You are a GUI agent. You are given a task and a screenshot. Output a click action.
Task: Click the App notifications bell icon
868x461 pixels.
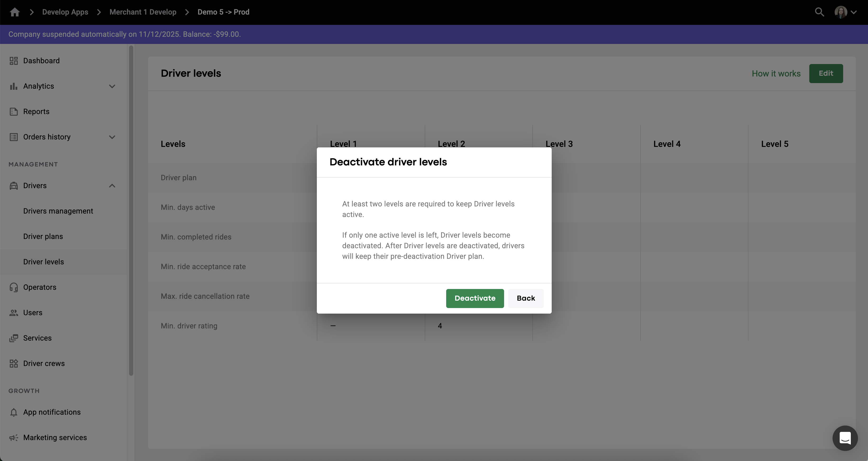13,412
